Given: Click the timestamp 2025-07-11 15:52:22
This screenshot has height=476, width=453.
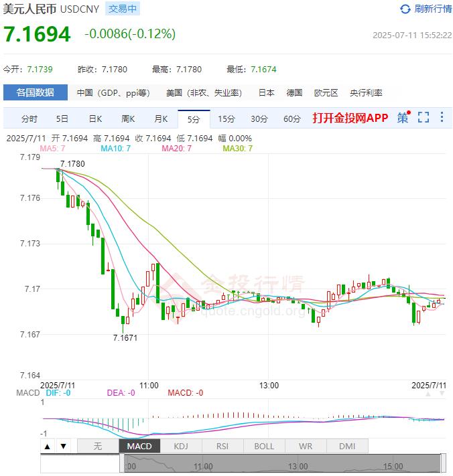Looking at the screenshot, I should point(412,35).
